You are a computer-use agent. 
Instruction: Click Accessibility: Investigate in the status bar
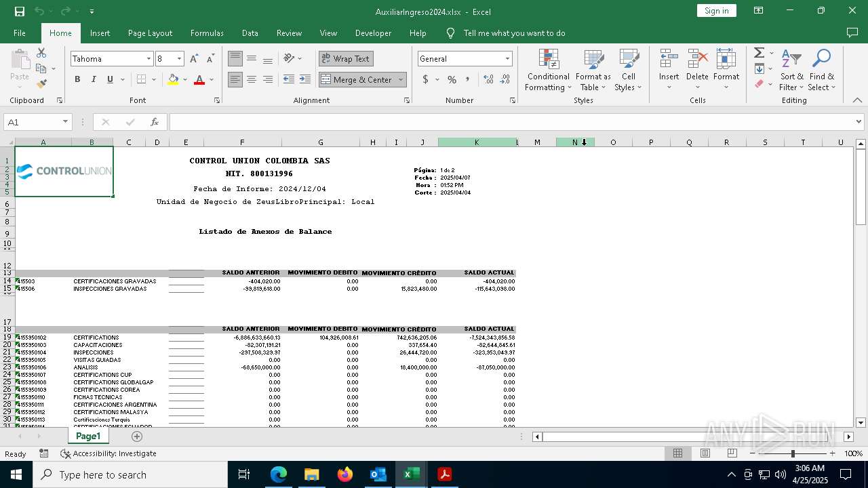click(x=108, y=453)
